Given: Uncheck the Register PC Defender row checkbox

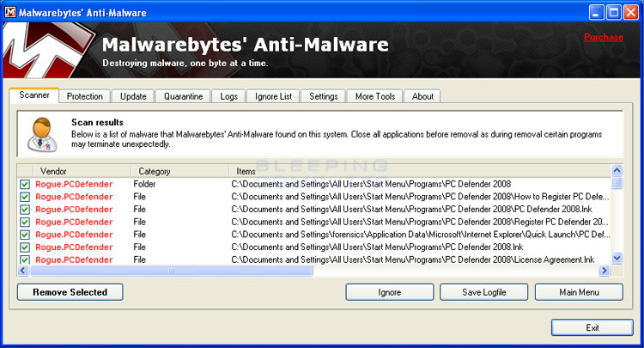Looking at the screenshot, I should [x=25, y=223].
